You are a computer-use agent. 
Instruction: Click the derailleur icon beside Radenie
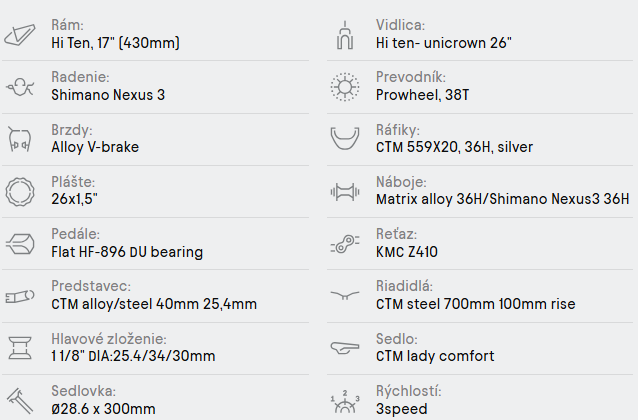(x=20, y=87)
